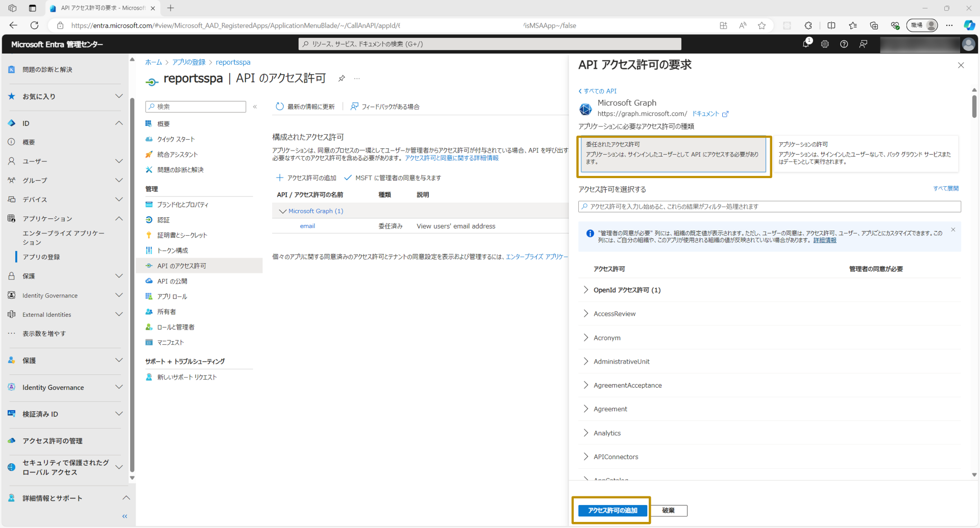The height and width of the screenshot is (528, 980).
Task: Collapse the resource menu with double chevron
Action: 255,107
